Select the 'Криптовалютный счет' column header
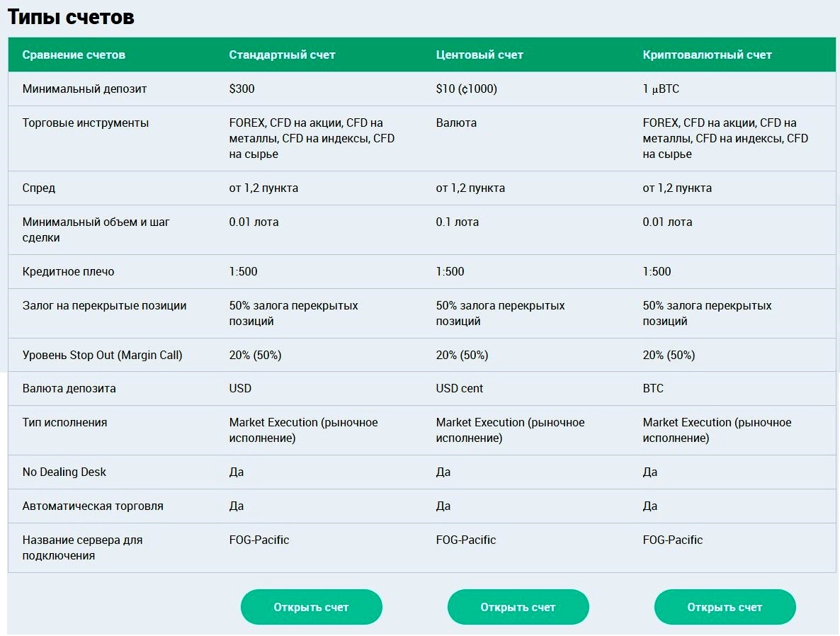The image size is (840, 636). click(x=707, y=55)
